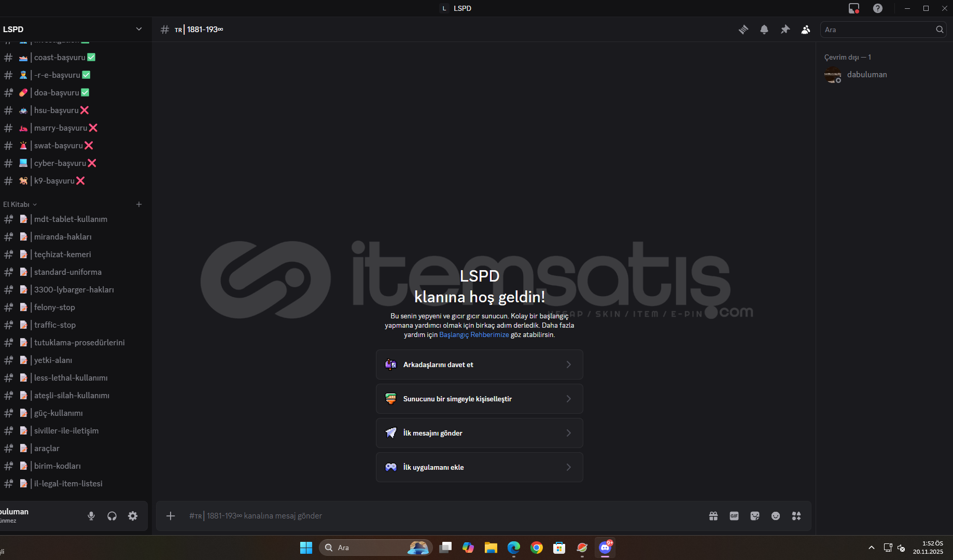Image resolution: width=953 pixels, height=560 pixels.
Task: Open the GIF picker
Action: point(734,516)
